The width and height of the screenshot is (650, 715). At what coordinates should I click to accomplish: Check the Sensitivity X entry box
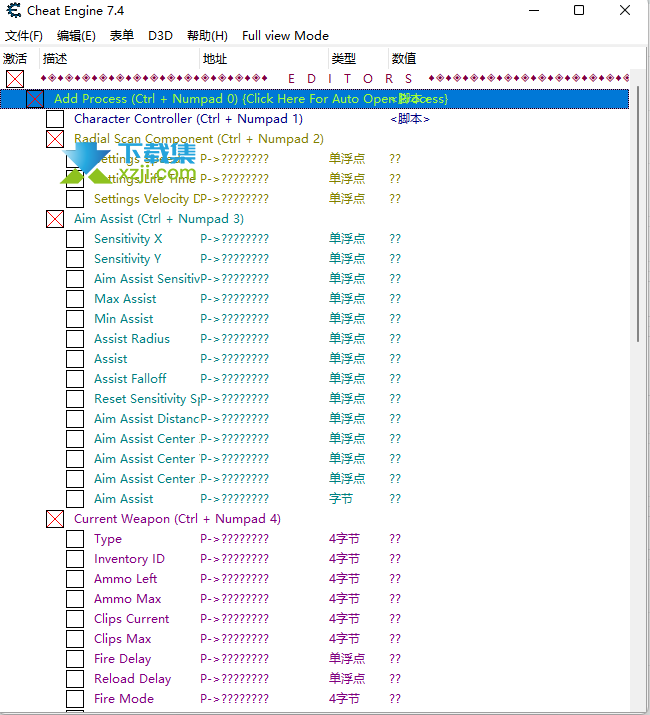coord(75,239)
